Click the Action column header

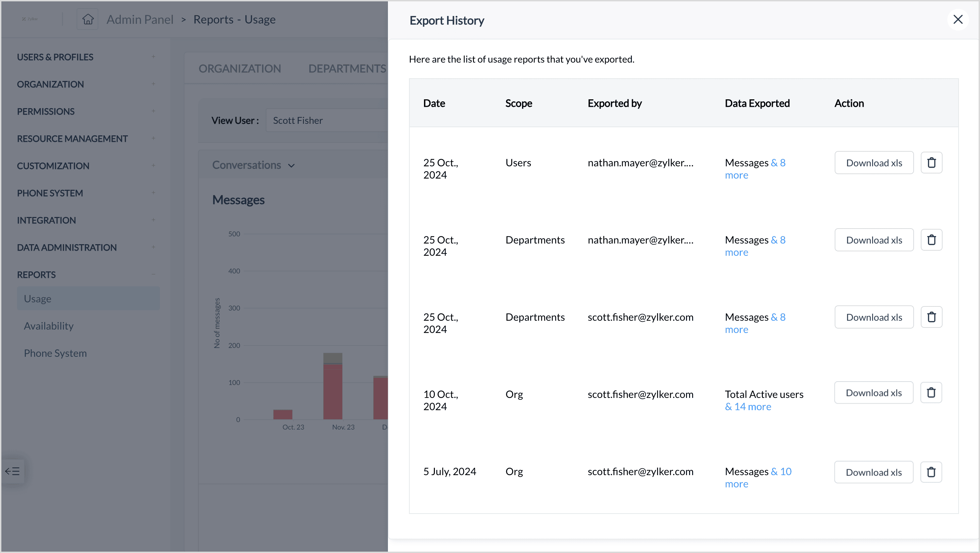[849, 103]
